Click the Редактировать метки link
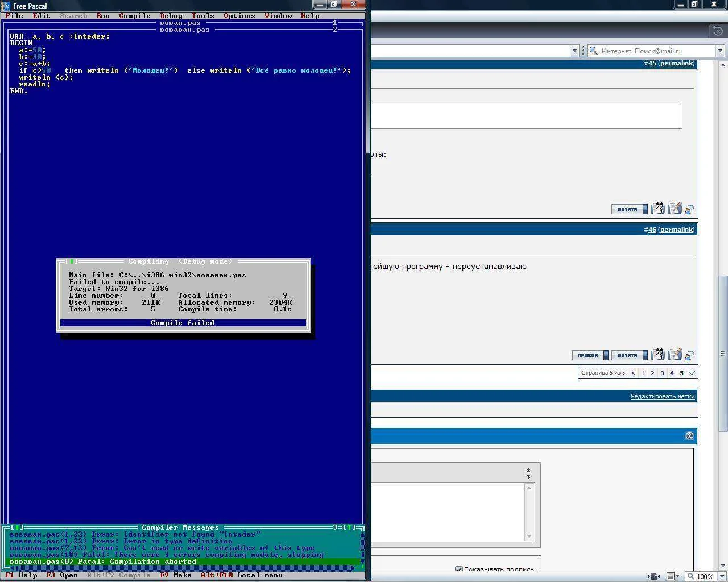This screenshot has height=582, width=728. click(x=663, y=396)
